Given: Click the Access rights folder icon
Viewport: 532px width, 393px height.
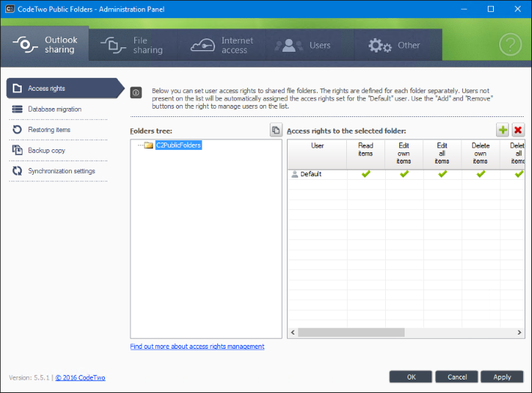Looking at the screenshot, I should tap(17, 88).
